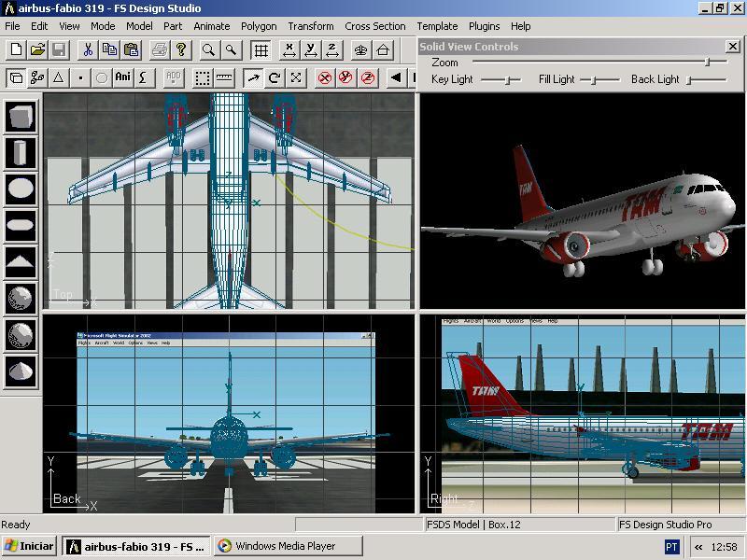Screen dimensions: 747x560
Task: Add a flattened capsule primitive from sidebar
Action: click(21, 225)
